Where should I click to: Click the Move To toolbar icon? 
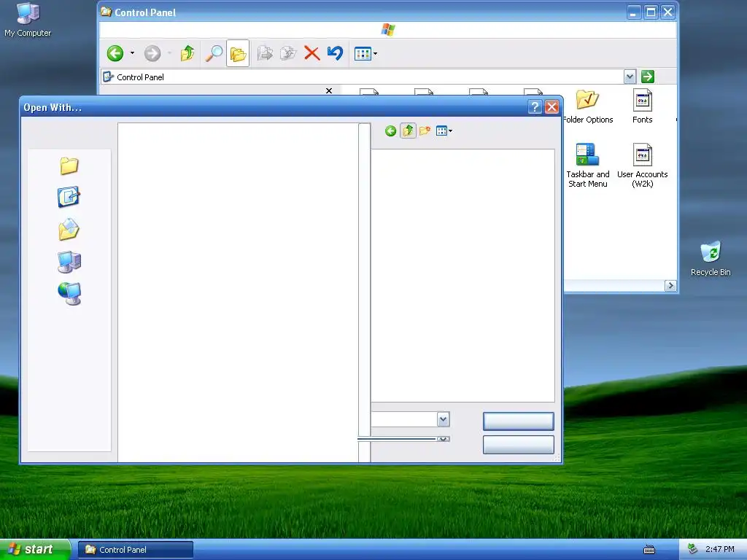[x=265, y=53]
